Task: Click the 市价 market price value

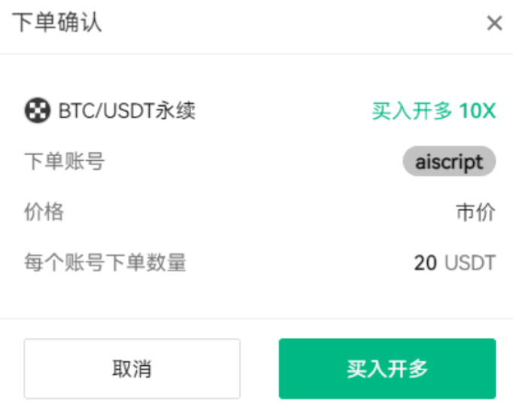Action: tap(476, 212)
